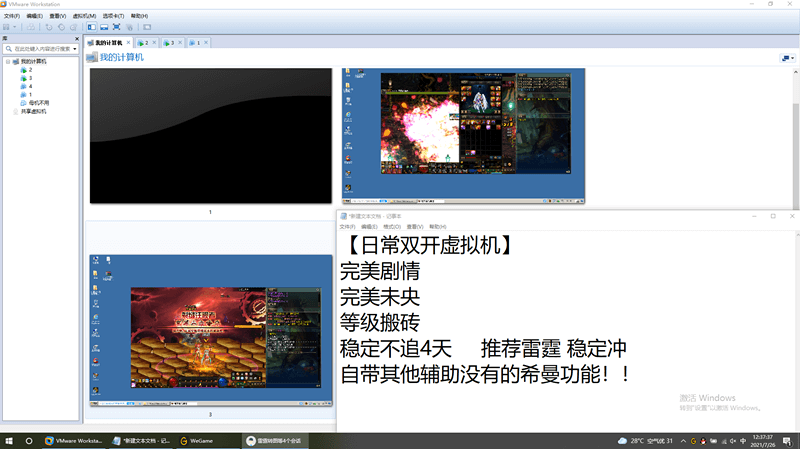Screen dimensions: 800x449
Task: Click the line 完美剧情 in Notepad
Action: [380, 271]
